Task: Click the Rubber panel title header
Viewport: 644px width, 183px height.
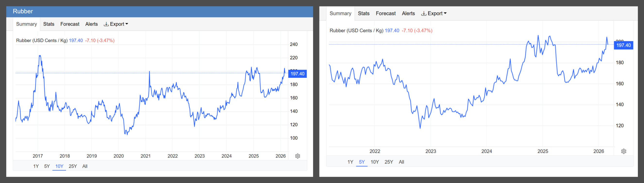Action: click(x=23, y=11)
